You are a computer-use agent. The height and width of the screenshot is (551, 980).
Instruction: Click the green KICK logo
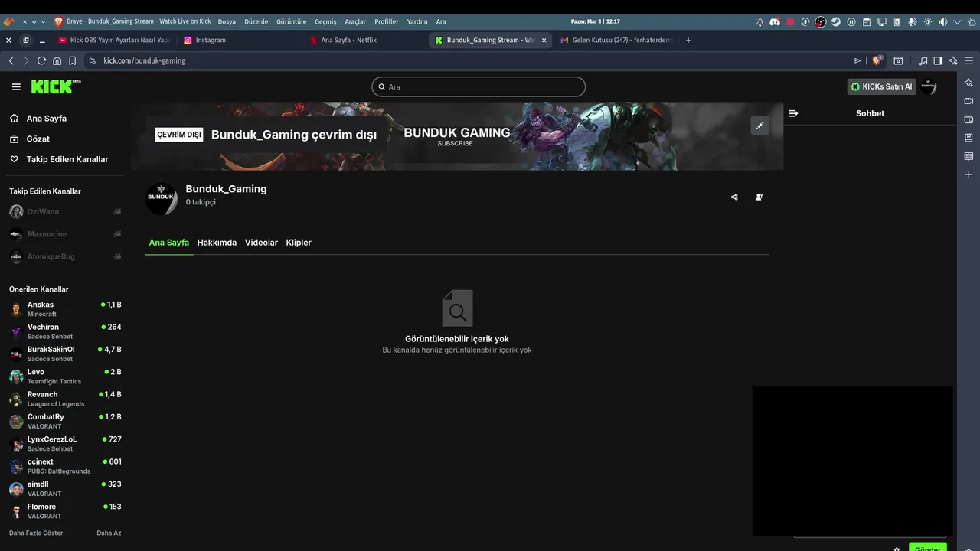(55, 86)
